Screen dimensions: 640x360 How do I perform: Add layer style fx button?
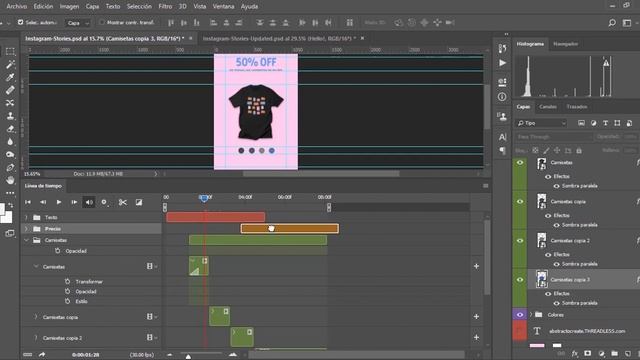575,353
